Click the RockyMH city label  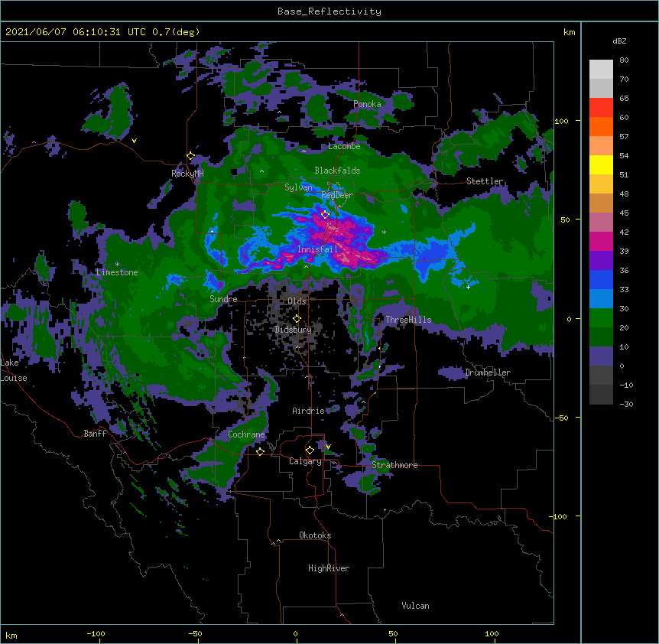187,174
